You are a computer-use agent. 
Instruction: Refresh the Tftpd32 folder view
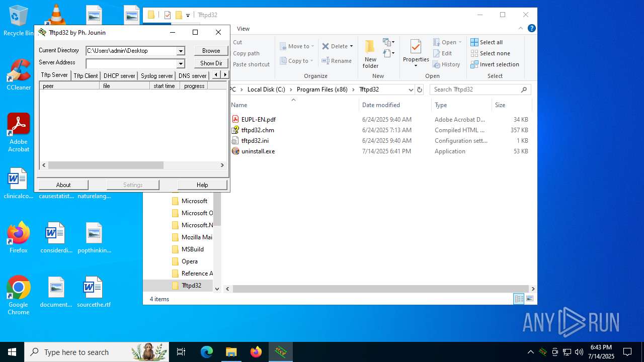[420, 89]
